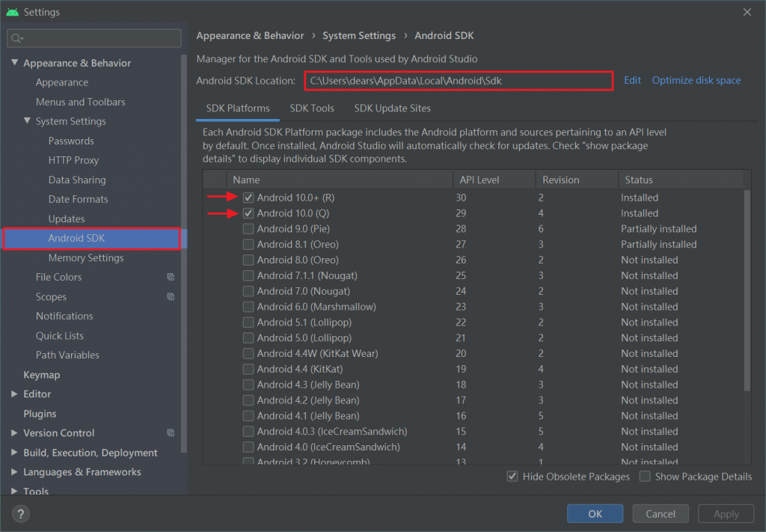Open Appearance settings page
The width and height of the screenshot is (766, 532).
pos(62,82)
